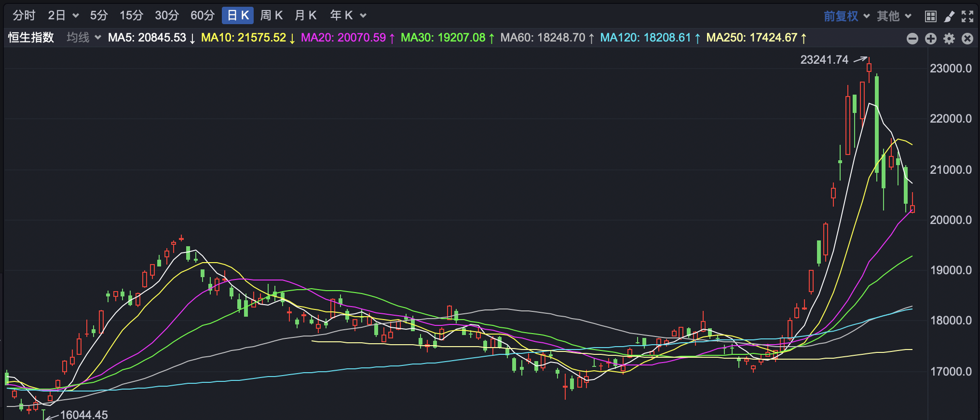Expand the 年K dropdown arrow
This screenshot has width=980, height=420.
pyautogui.click(x=363, y=16)
